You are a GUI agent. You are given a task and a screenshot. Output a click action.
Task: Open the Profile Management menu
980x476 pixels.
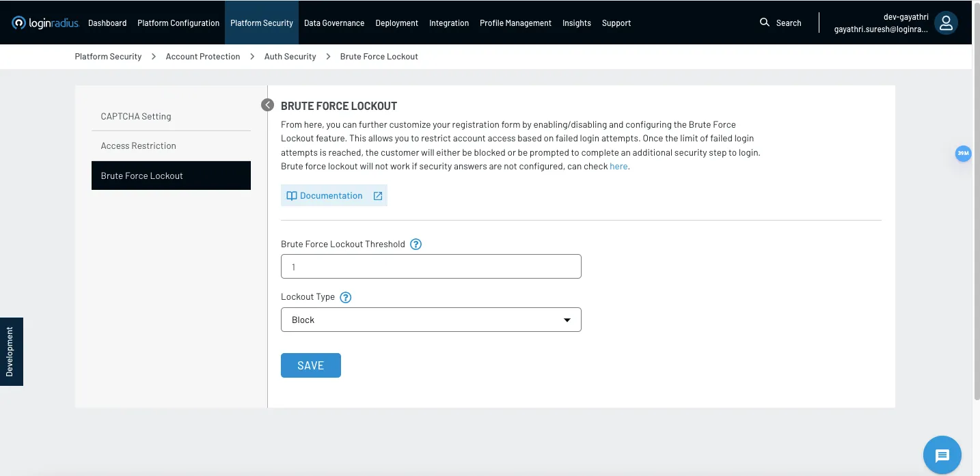tap(515, 23)
